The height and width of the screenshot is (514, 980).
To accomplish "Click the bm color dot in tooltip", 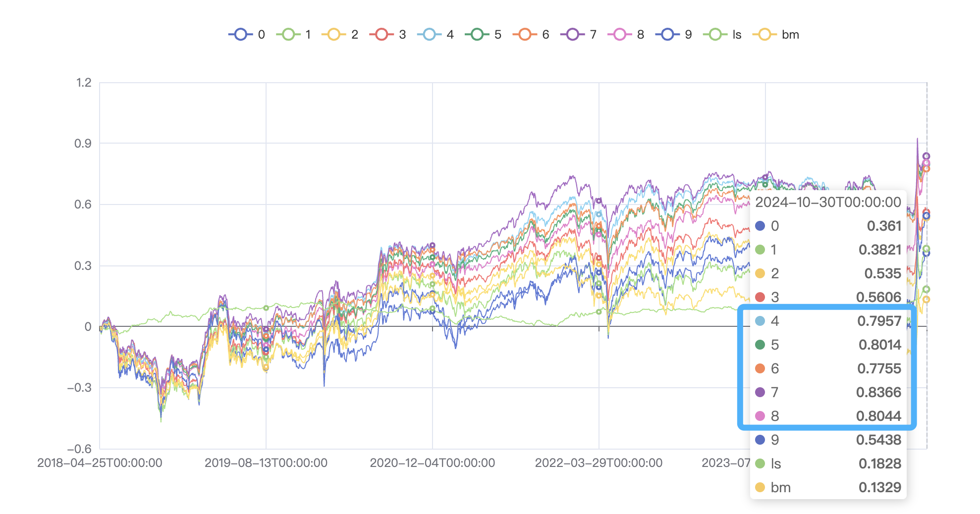I will [x=760, y=487].
